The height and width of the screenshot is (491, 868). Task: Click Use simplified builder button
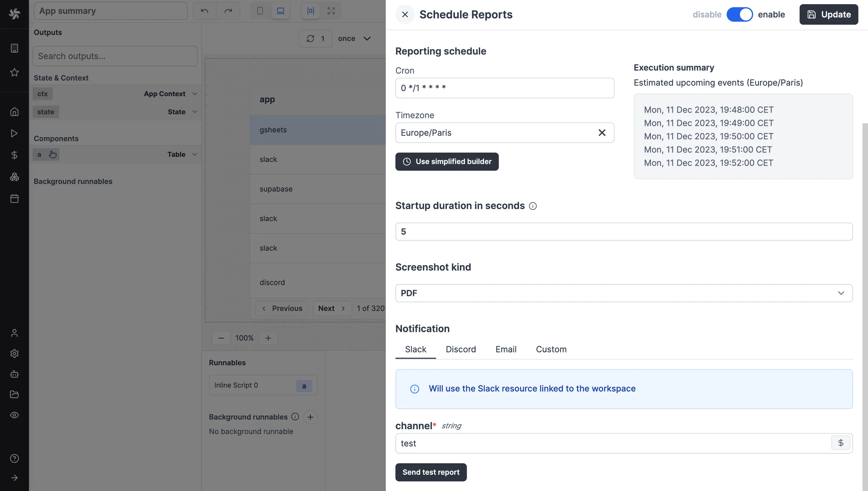pyautogui.click(x=446, y=162)
